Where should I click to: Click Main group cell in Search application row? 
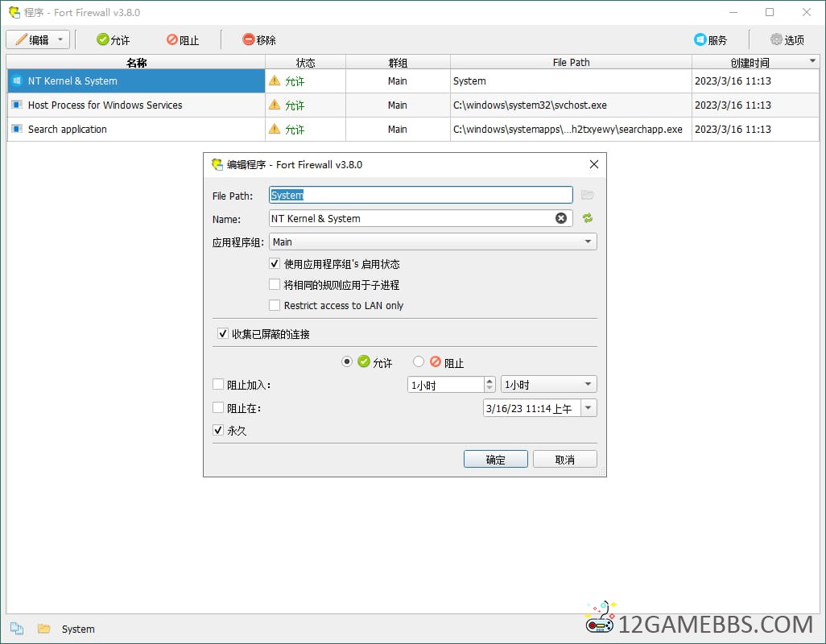[398, 129]
